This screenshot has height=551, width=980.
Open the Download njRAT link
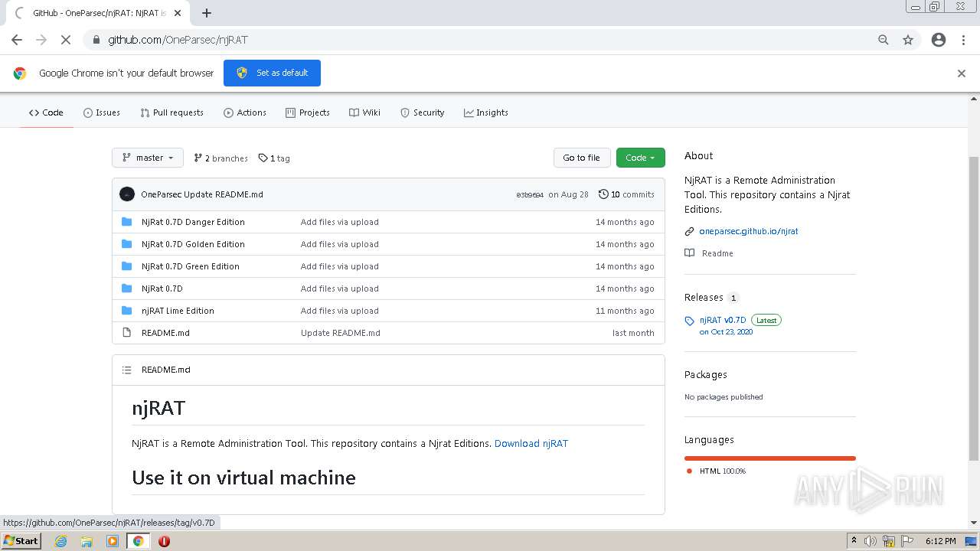click(x=531, y=444)
